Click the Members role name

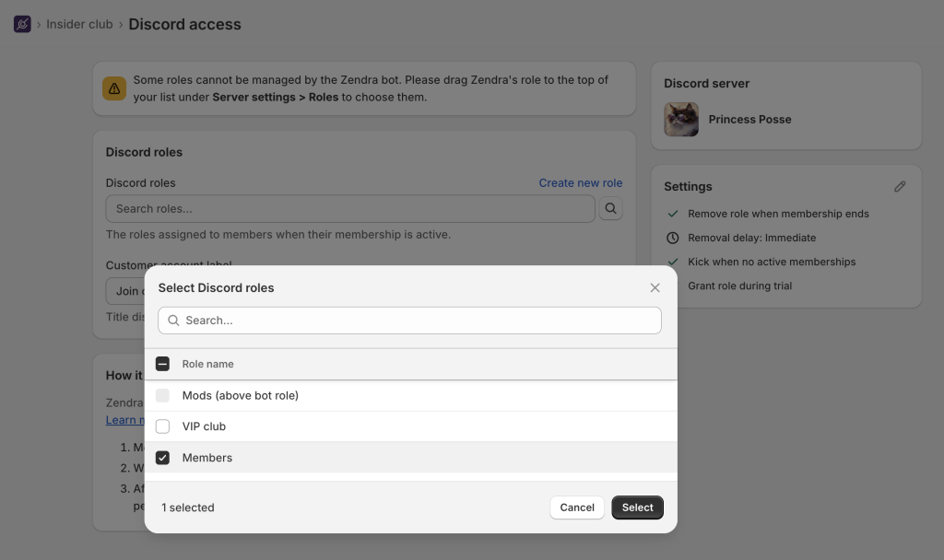tap(207, 458)
